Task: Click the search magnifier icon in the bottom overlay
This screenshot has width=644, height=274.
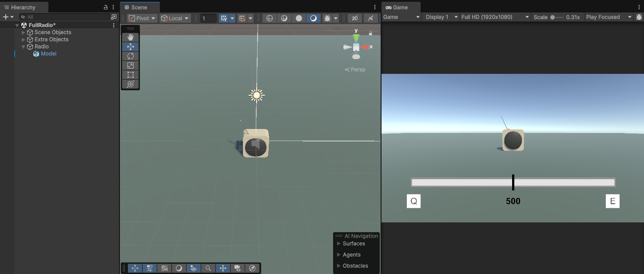Action: coord(208,268)
